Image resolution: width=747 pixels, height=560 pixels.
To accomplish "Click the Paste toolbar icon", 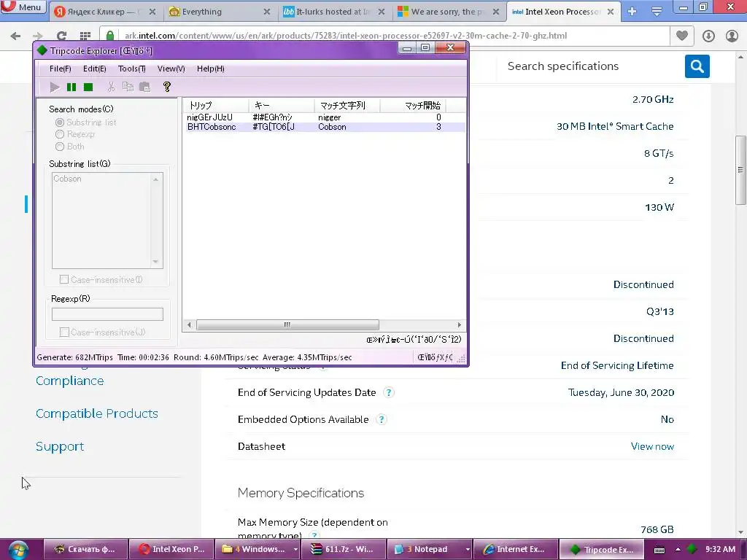I will [x=144, y=87].
